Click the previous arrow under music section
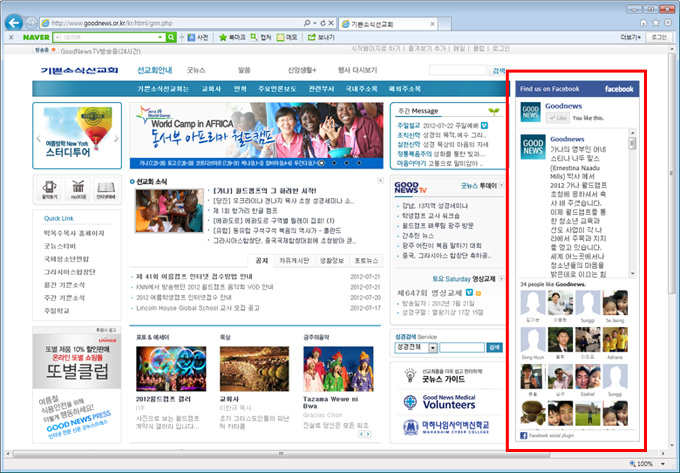This screenshot has height=473, width=680. coord(362,434)
